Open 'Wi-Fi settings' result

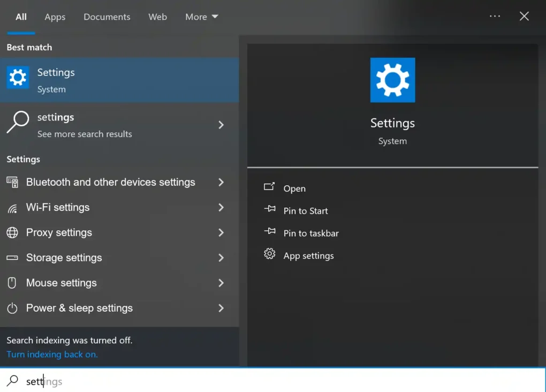[119, 207]
